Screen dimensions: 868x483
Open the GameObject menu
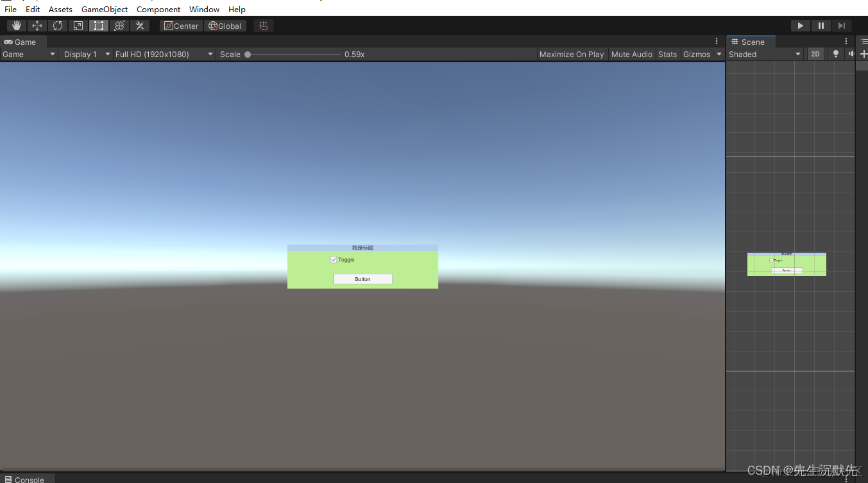[x=105, y=9]
